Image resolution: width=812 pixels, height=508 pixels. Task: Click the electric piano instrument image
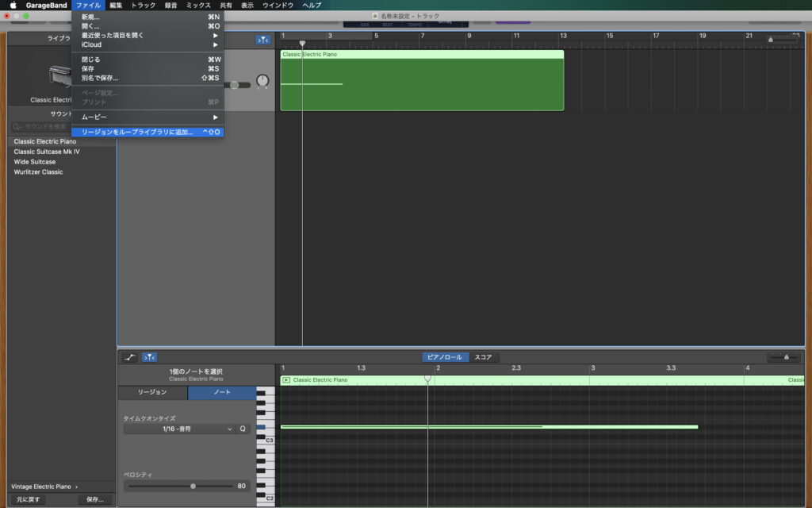[x=60, y=76]
